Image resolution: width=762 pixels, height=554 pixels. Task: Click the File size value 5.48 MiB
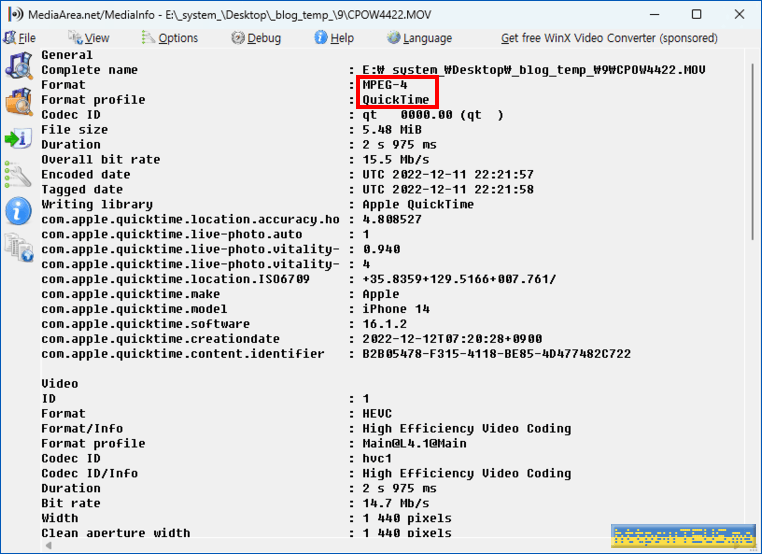point(392,130)
